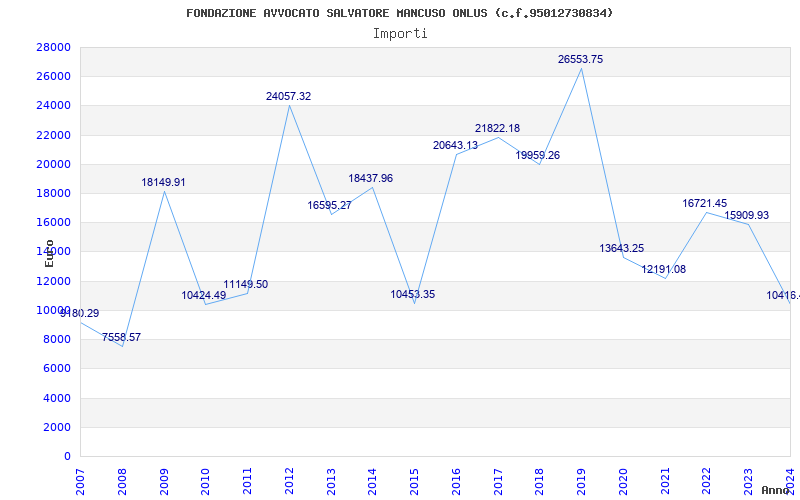The height and width of the screenshot is (500, 800).
Task: Select the 6000 y-axis value
Action: pos(57,368)
